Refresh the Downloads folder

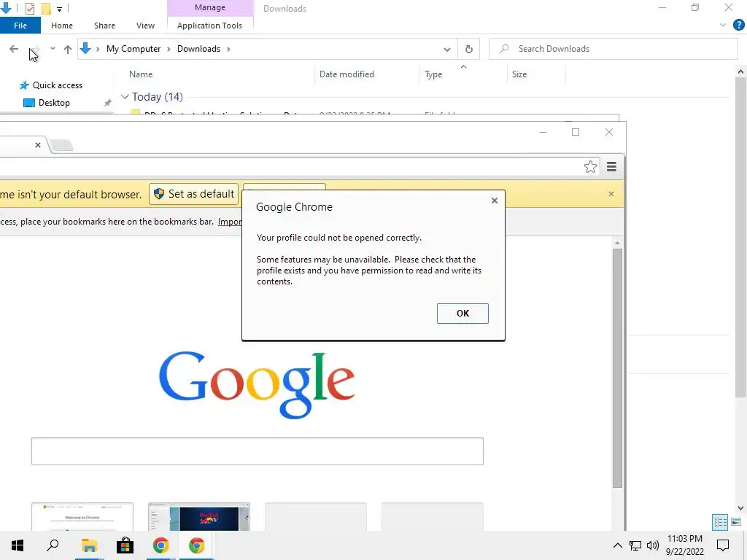pos(469,49)
